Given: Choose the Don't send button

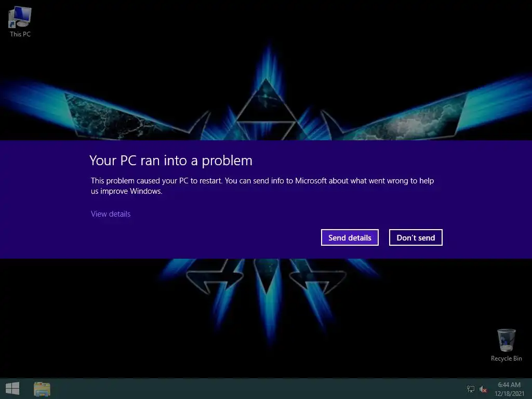Looking at the screenshot, I should pos(416,237).
